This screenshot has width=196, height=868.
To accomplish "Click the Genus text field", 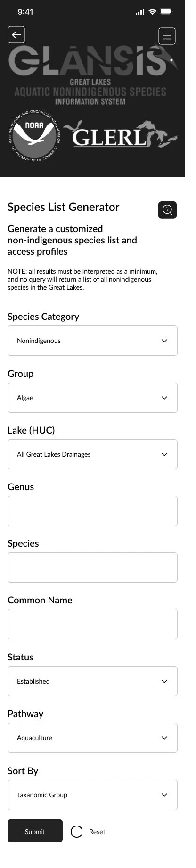I will (98, 541).
